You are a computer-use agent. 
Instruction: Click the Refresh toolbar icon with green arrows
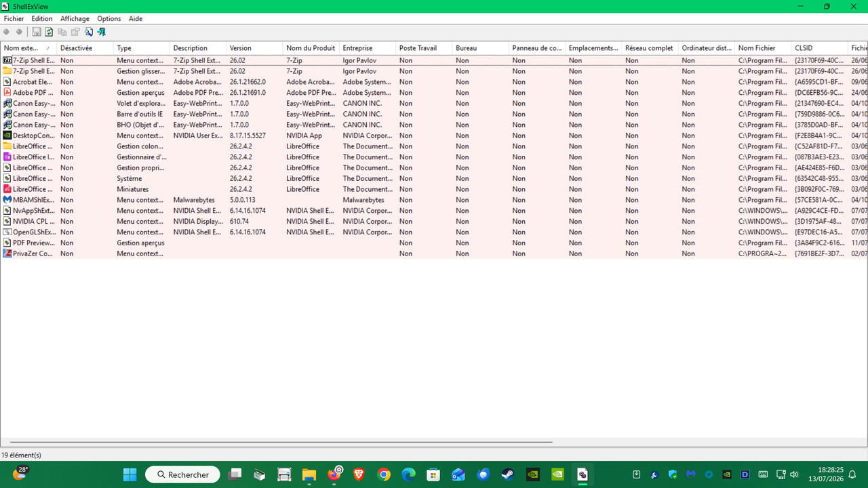(49, 32)
